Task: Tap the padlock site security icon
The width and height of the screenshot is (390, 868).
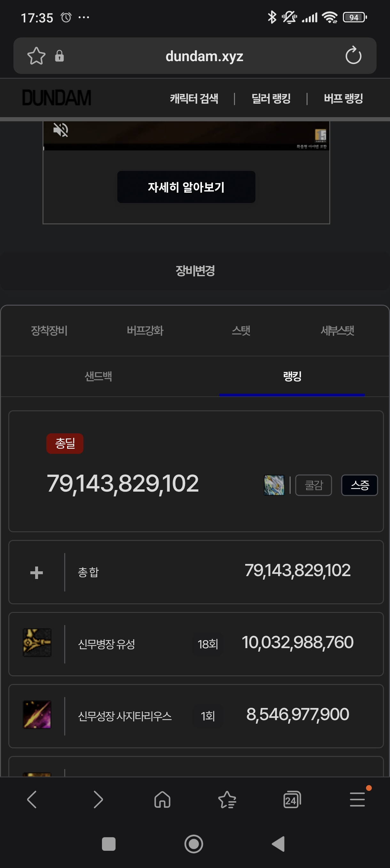Action: [59, 56]
